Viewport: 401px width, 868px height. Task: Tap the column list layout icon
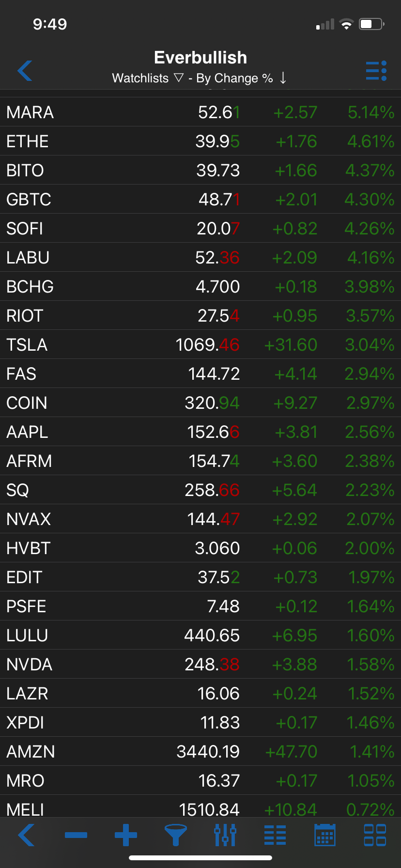275,835
